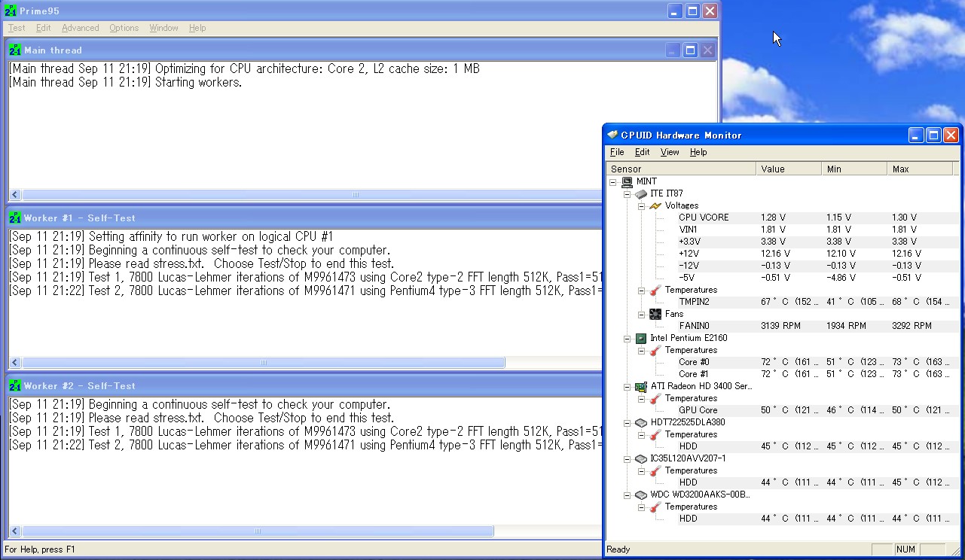Click the Worker #1 window icon
The width and height of the screenshot is (965, 560).
click(15, 218)
